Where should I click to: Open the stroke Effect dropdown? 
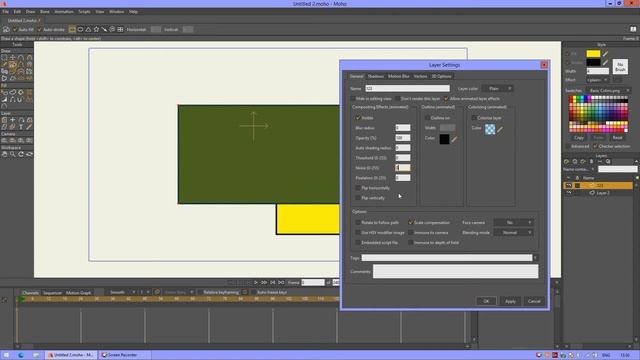(x=597, y=80)
